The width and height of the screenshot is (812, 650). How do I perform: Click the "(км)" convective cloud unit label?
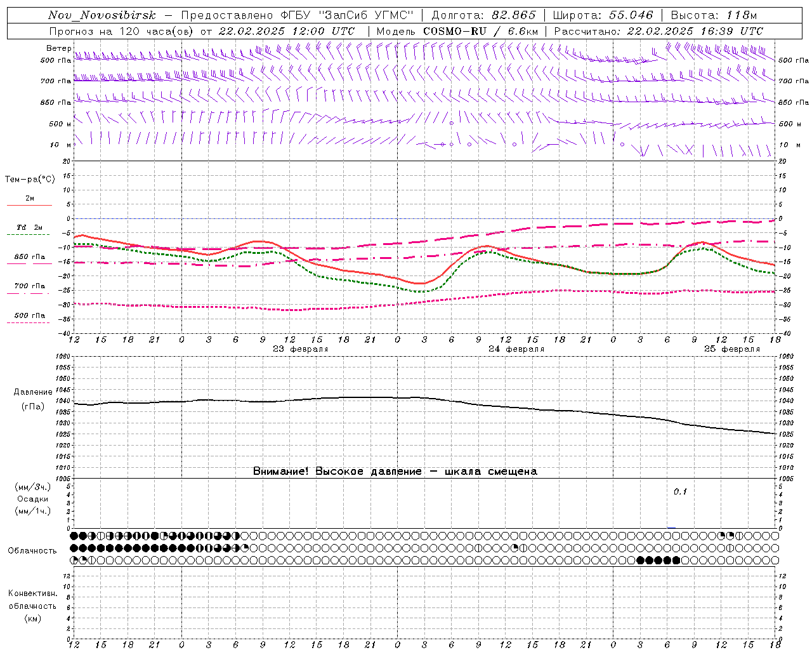pyautogui.click(x=32, y=618)
